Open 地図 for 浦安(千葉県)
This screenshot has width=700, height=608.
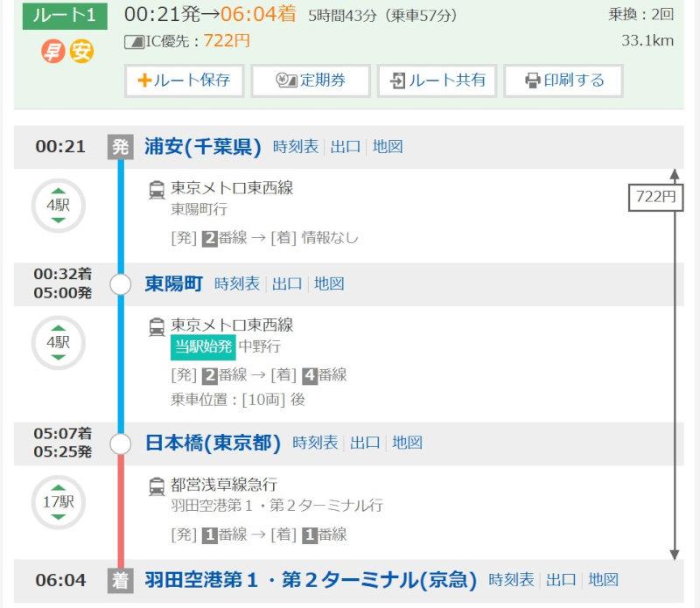tap(388, 147)
